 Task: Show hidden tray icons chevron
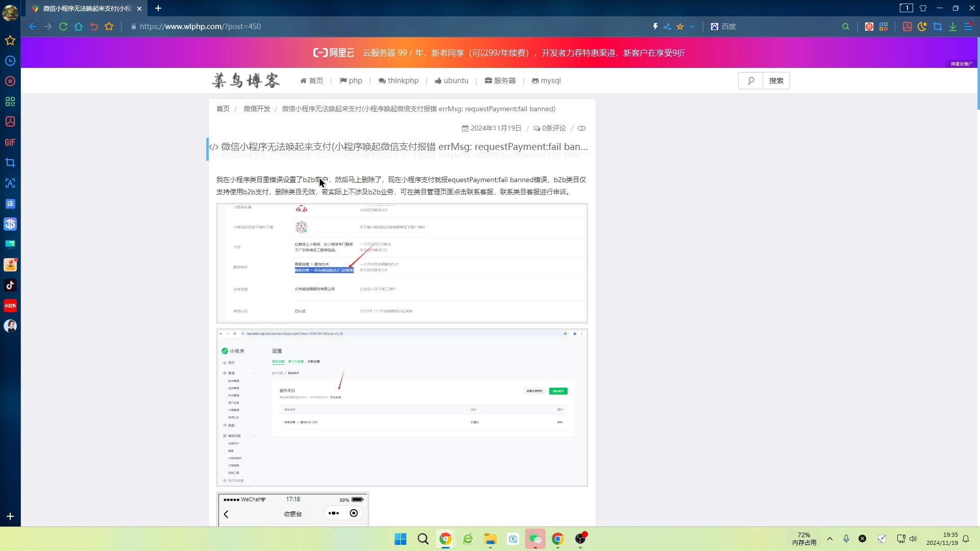(x=830, y=539)
